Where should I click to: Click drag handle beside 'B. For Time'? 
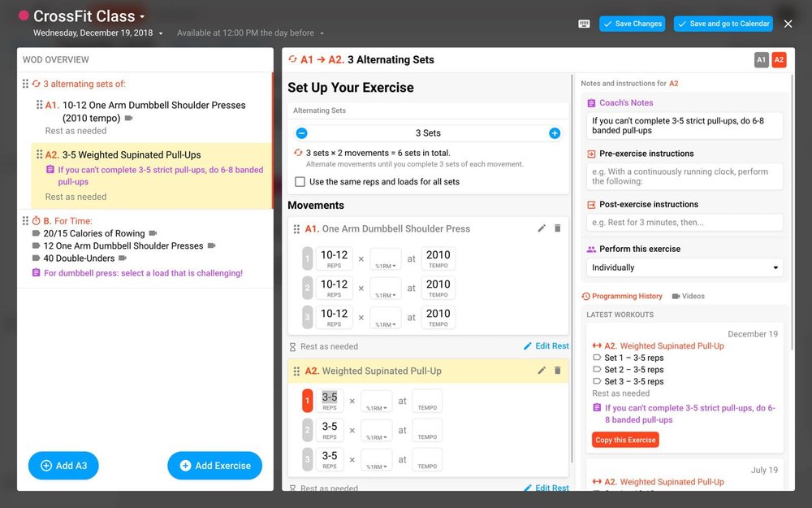[25, 221]
